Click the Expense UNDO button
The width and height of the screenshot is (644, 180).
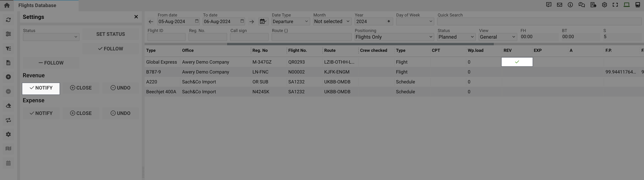click(120, 113)
